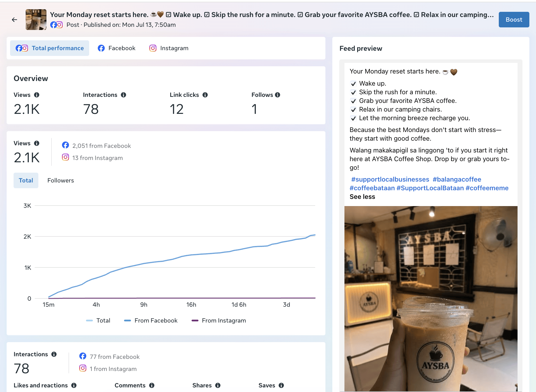Click the '3d' label on chart axis
This screenshot has height=392, width=536.
pos(286,305)
